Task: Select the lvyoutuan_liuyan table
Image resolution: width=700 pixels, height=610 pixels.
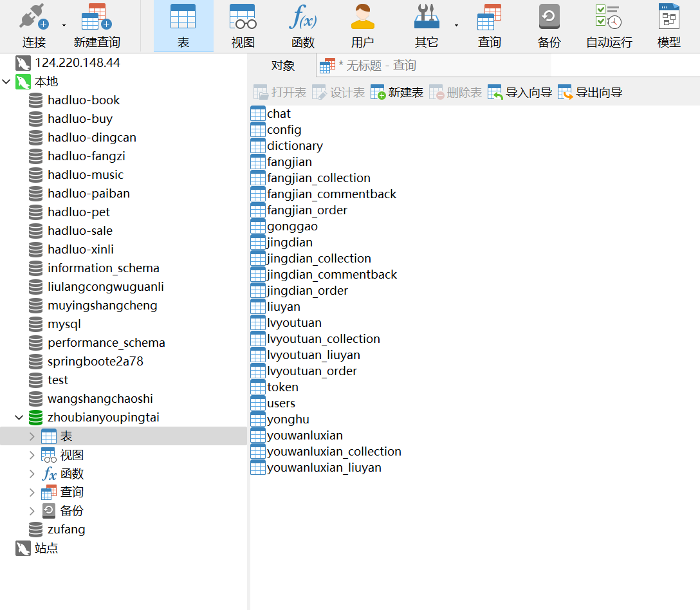Action: click(313, 355)
